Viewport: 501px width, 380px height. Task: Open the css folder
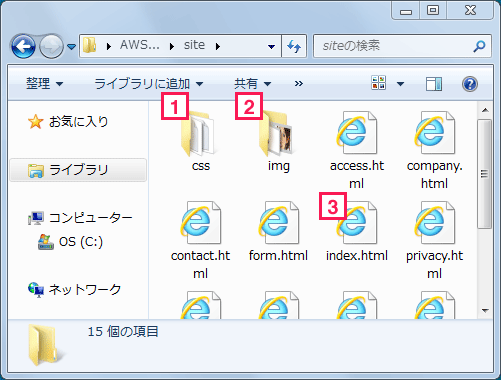tap(200, 133)
